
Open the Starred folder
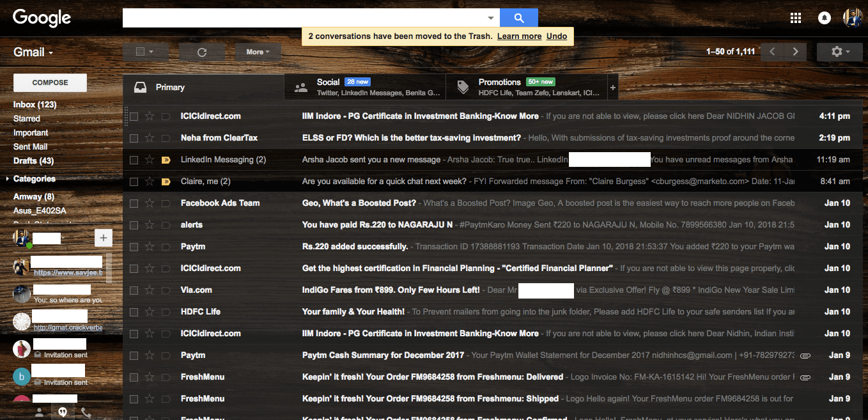point(27,118)
